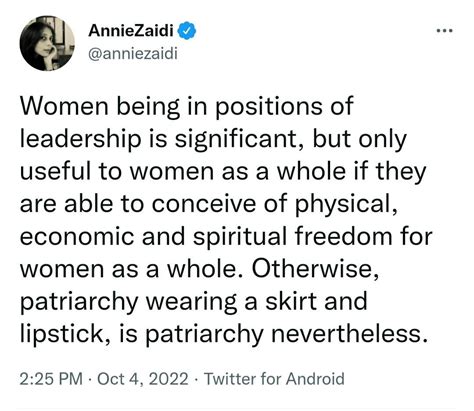This screenshot has width=474, height=411.
Task: Open AnnieZaidi's profile picture
Action: [47, 44]
